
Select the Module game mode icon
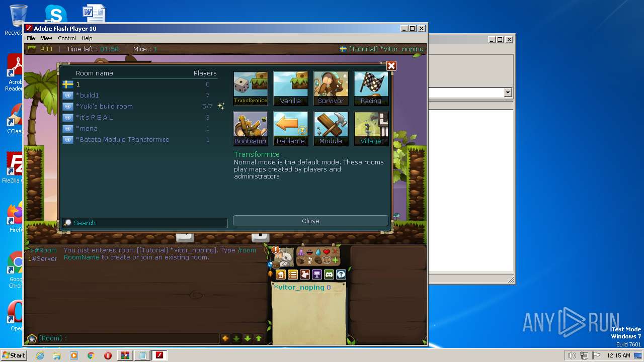331,128
